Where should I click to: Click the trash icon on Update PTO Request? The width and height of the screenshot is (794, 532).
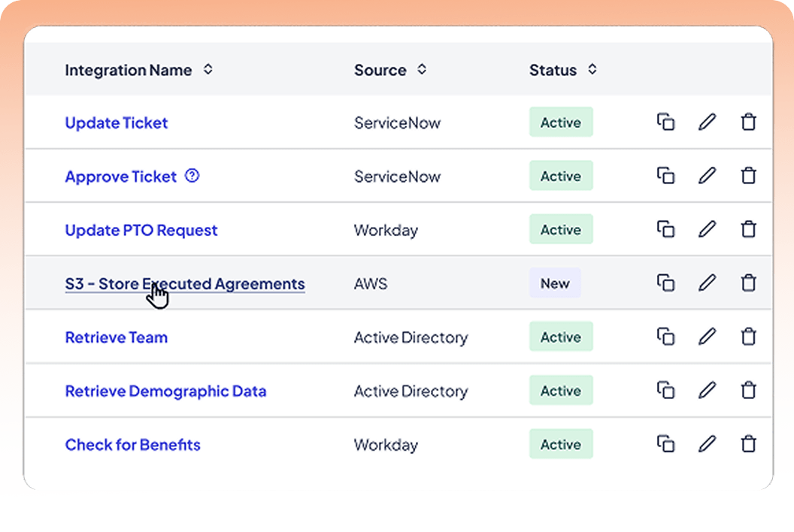tap(748, 229)
